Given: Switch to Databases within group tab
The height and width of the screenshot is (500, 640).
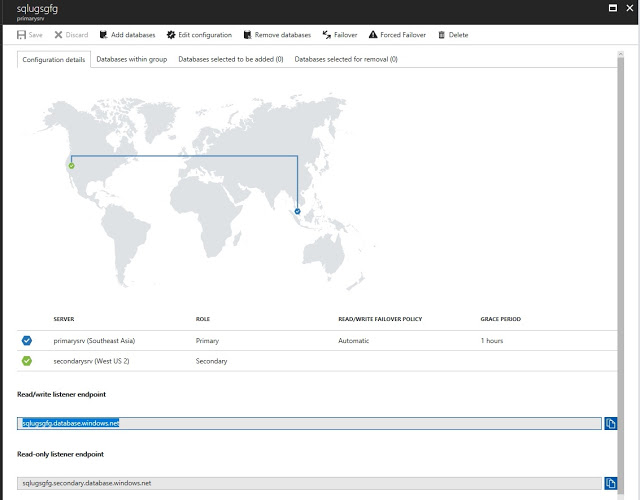Looking at the screenshot, I should (131, 59).
